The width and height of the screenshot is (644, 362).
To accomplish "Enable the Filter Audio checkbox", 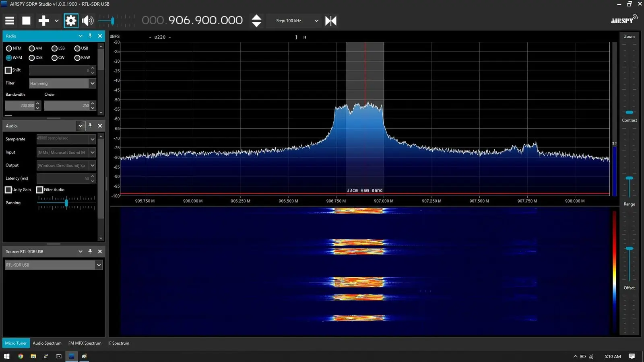I will [39, 190].
